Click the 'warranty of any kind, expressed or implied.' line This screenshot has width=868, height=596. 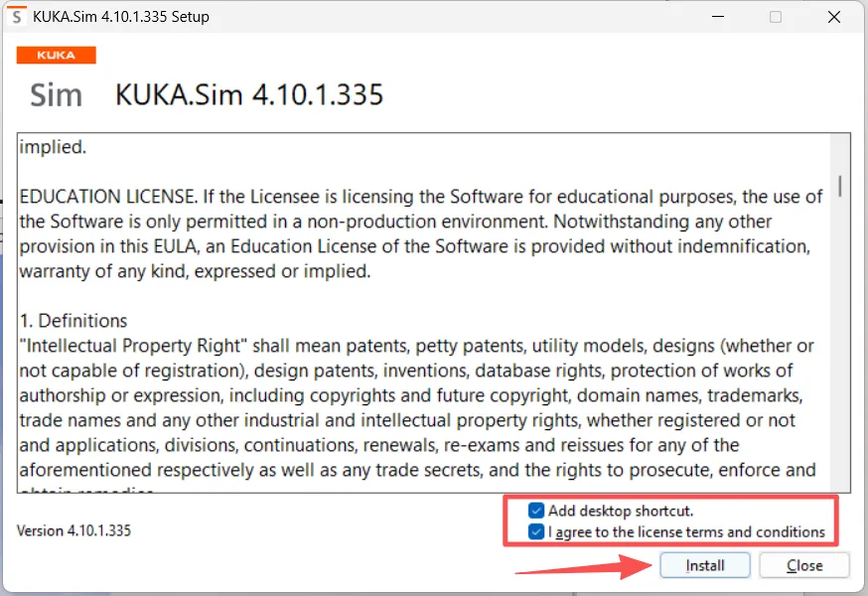[195, 271]
